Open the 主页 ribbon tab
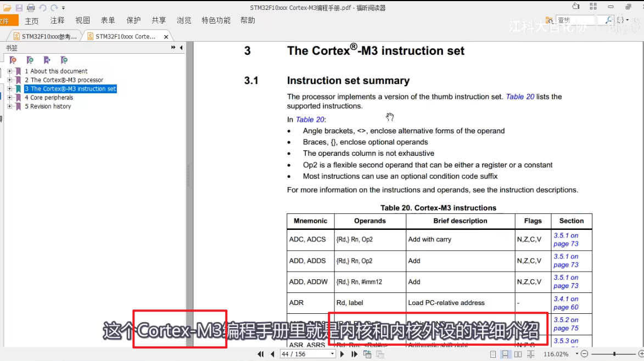644x361 pixels. point(32,20)
